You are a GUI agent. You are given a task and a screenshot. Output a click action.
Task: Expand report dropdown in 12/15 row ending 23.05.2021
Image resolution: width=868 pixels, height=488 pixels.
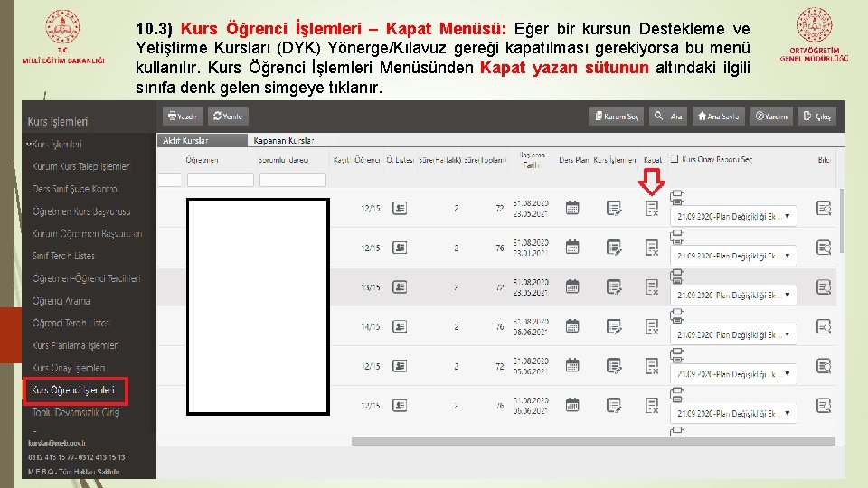click(733, 216)
